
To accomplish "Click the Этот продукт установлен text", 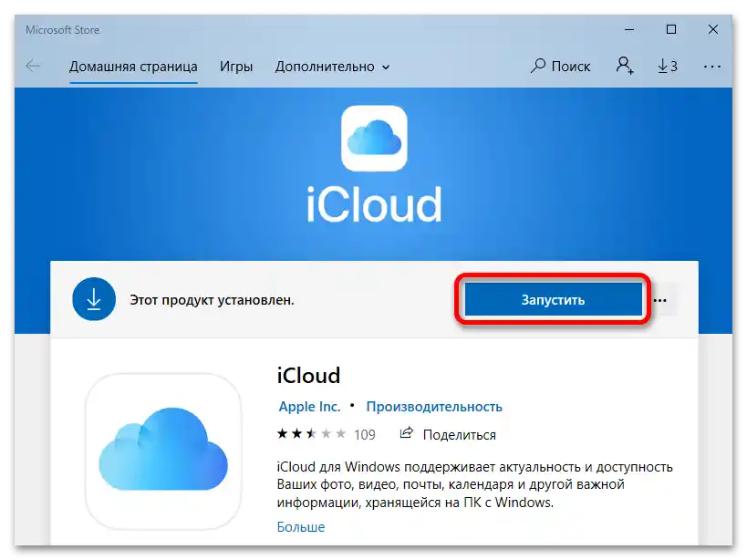I will coord(212,300).
